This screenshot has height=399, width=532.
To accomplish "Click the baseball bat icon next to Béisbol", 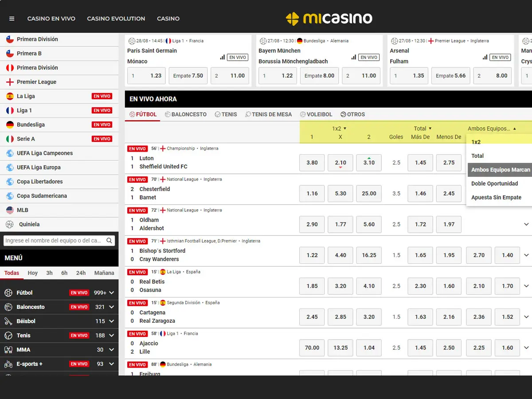I will point(8,321).
